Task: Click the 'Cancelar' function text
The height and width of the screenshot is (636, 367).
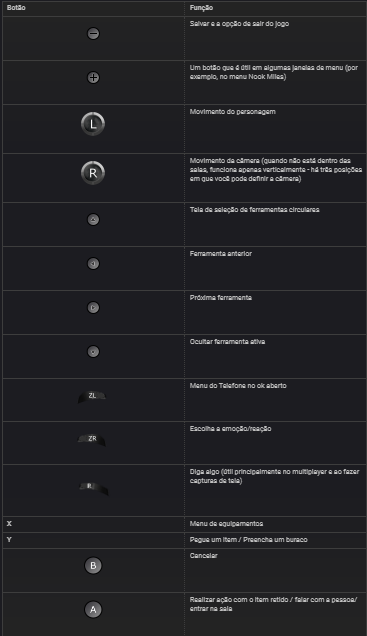Action: click(204, 556)
